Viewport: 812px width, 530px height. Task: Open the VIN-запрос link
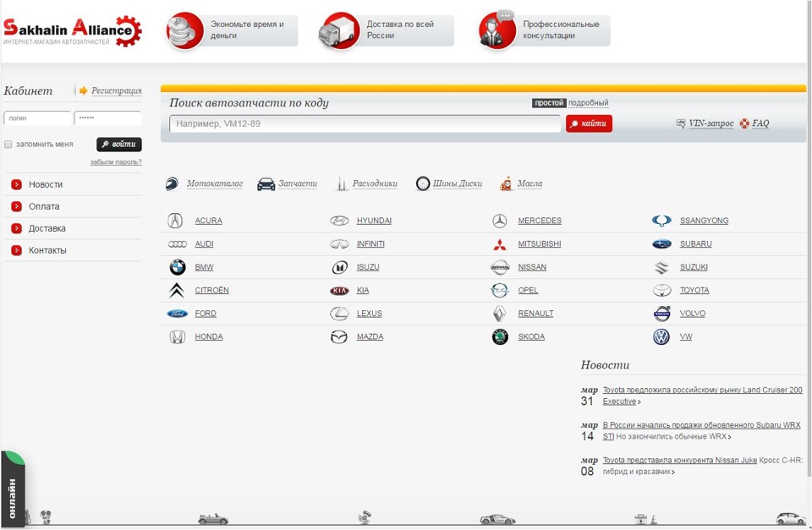click(x=711, y=123)
